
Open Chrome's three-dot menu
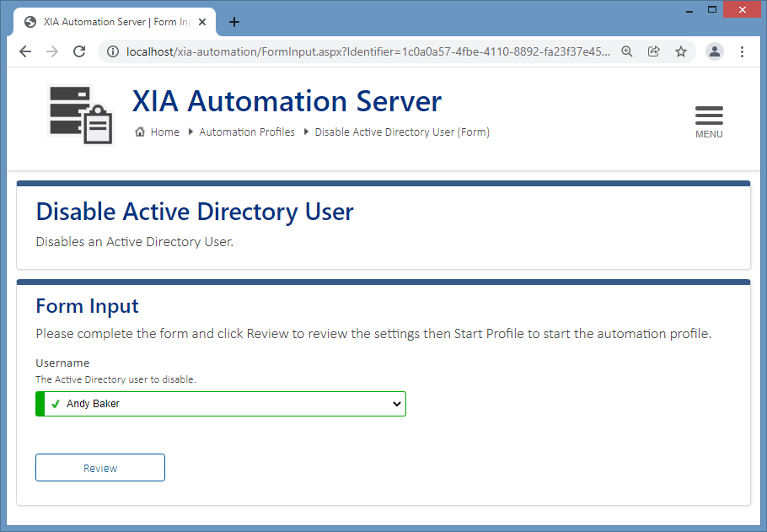(742, 51)
